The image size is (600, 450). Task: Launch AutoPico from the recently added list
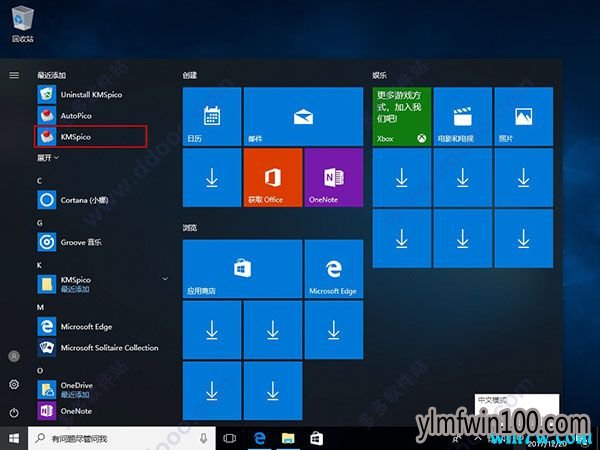point(90,114)
